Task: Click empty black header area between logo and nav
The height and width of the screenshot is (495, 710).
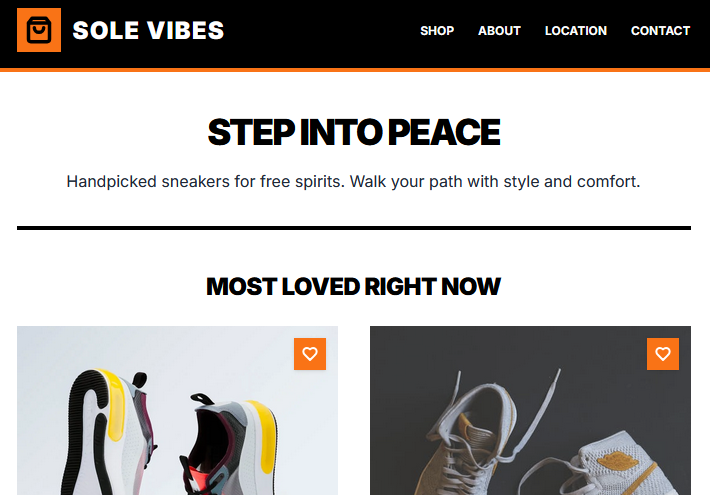Action: tap(320, 31)
